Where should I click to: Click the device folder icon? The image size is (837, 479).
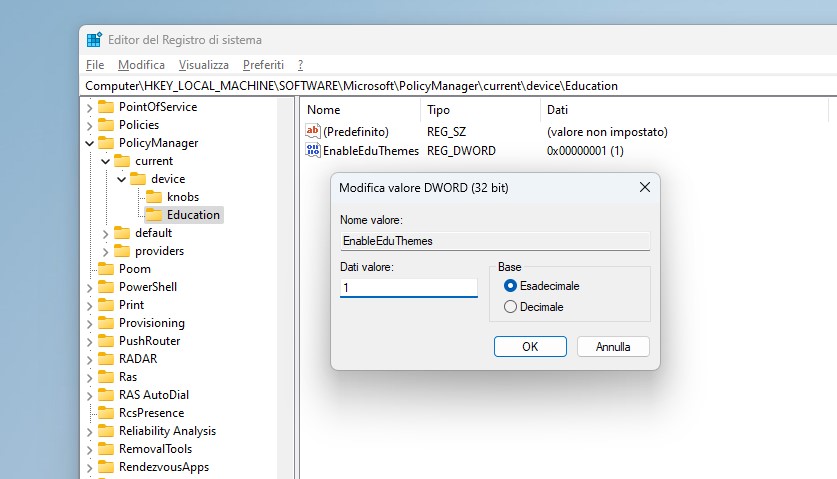[138, 179]
